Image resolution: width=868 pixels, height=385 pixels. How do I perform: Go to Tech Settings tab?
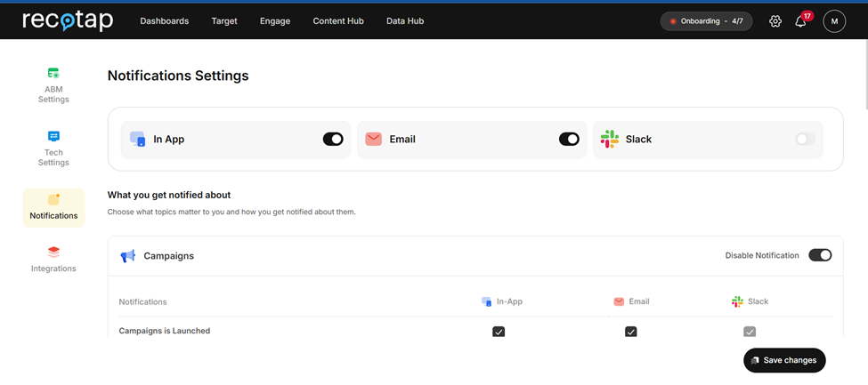[x=53, y=148]
